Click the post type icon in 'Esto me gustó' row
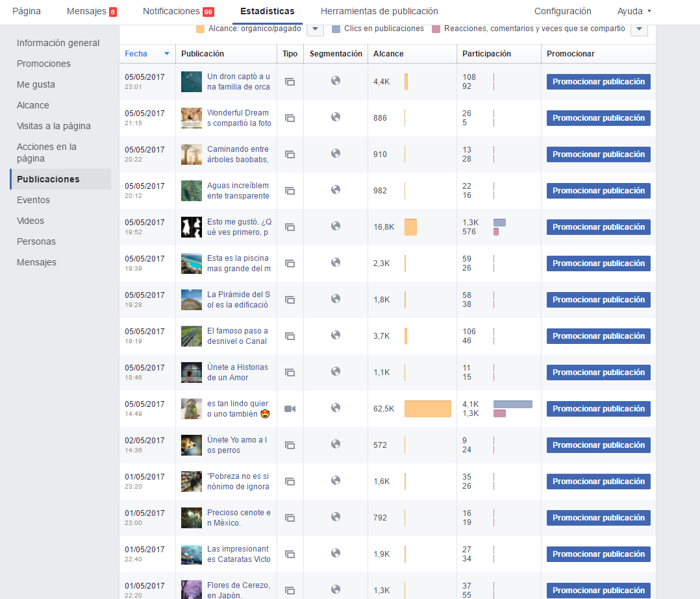 click(290, 227)
